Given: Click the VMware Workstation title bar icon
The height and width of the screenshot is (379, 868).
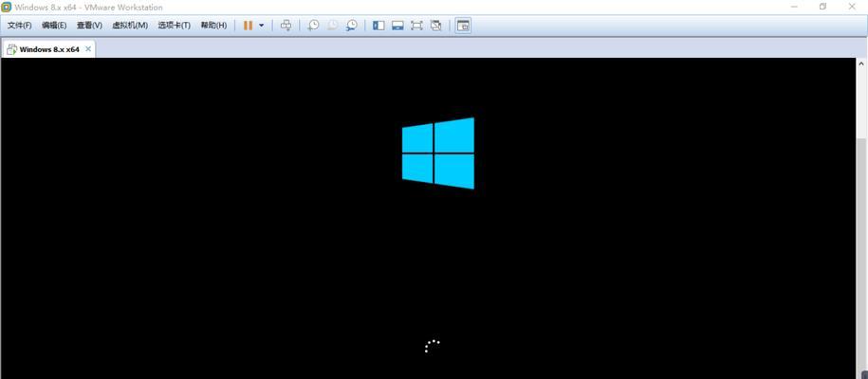Looking at the screenshot, I should click(6, 8).
